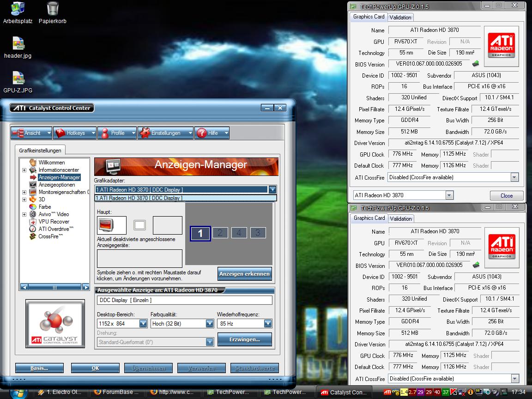This screenshot has width=532, height=399.
Task: Click Informationscenter tree icon
Action: pos(33,169)
